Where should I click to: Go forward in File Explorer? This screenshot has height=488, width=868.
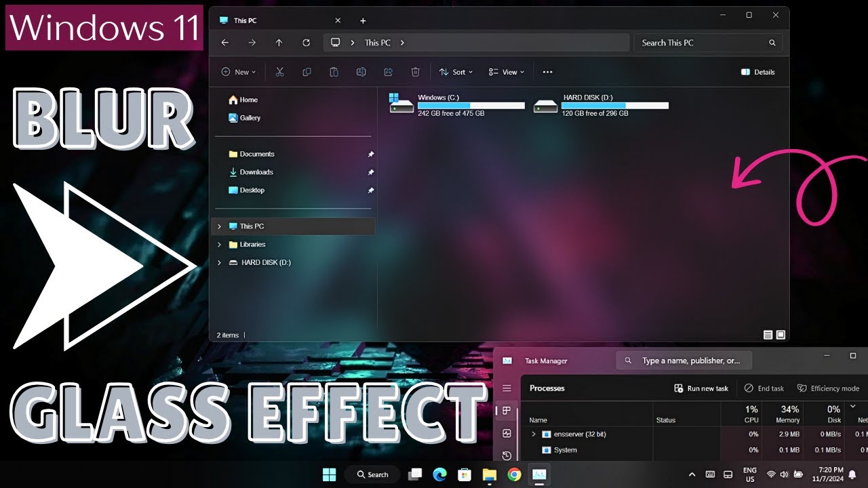tap(252, 43)
